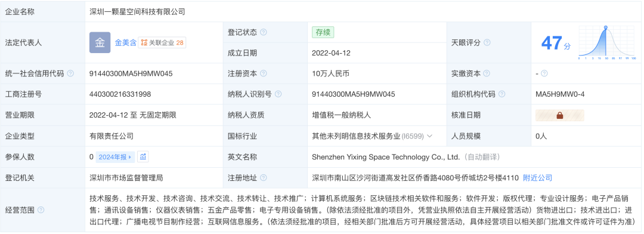Click the 法定代表人 row label
The image size is (644, 234).
click(x=23, y=42)
